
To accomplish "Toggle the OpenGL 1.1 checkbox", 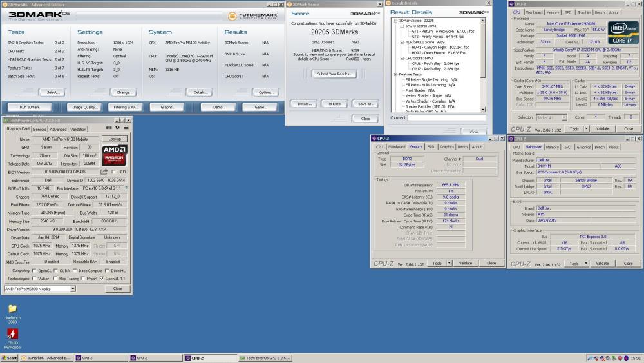I will point(102,279).
